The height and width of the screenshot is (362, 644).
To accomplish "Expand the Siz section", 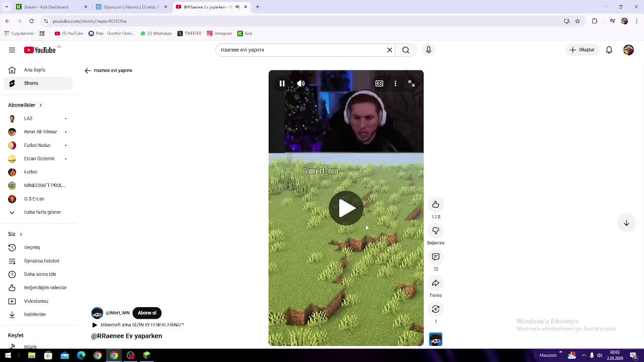I will point(15,234).
